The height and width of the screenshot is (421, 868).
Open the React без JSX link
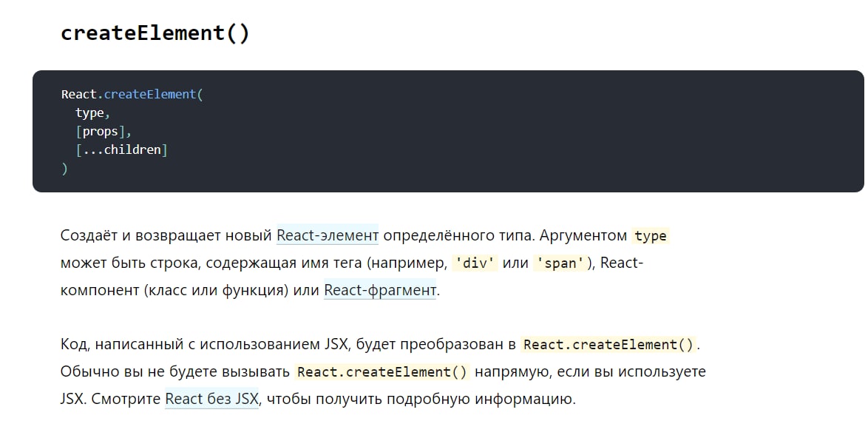[211, 399]
